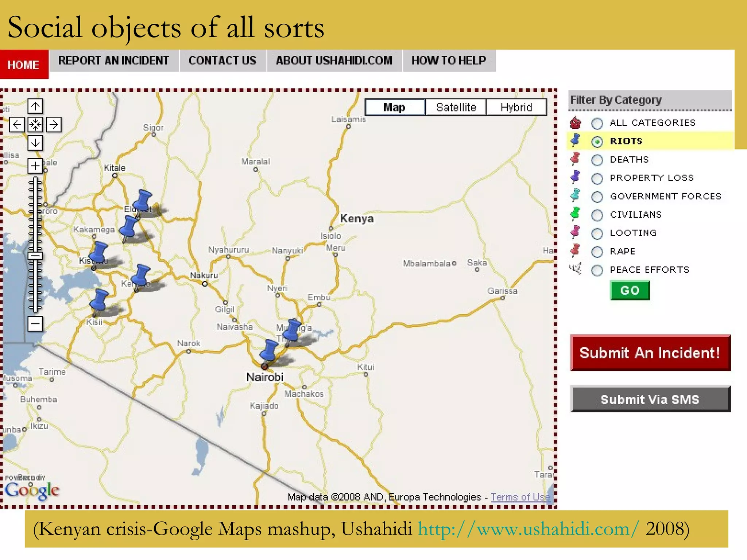Pan the map right with the arrow
Image resolution: width=747 pixels, height=560 pixels.
coord(54,125)
